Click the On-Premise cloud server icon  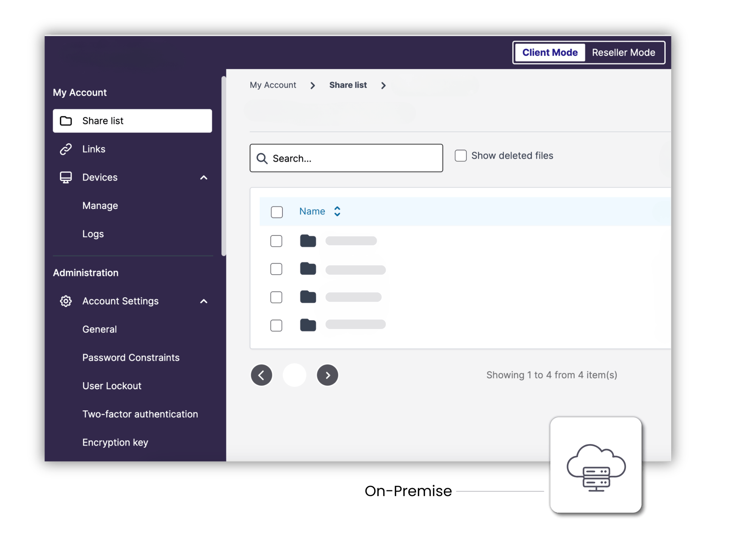pyautogui.click(x=595, y=467)
